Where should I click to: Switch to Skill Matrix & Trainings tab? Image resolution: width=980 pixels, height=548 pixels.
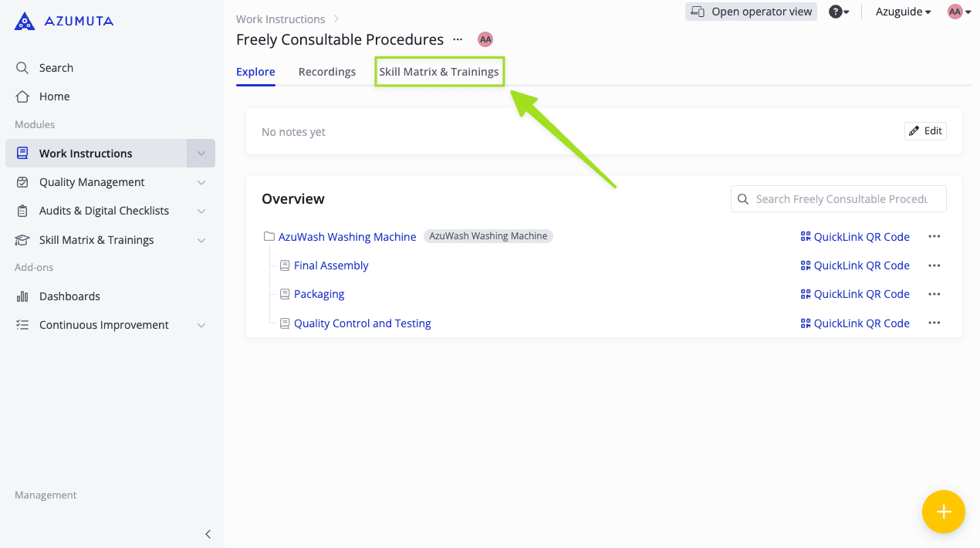pyautogui.click(x=438, y=72)
